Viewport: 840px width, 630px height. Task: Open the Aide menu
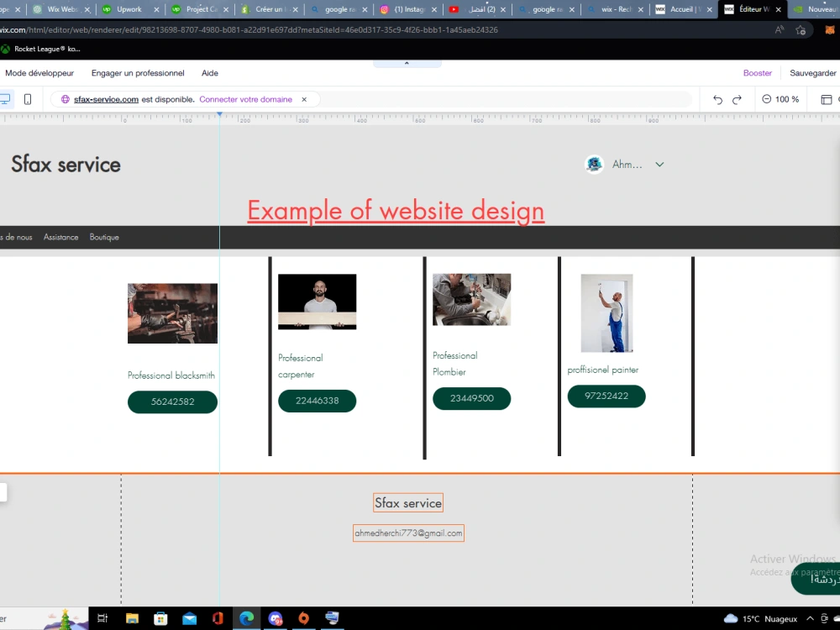tap(210, 73)
